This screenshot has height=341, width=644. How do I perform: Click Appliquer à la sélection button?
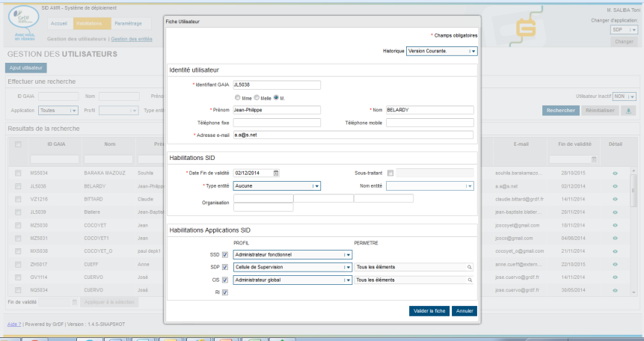tap(109, 302)
